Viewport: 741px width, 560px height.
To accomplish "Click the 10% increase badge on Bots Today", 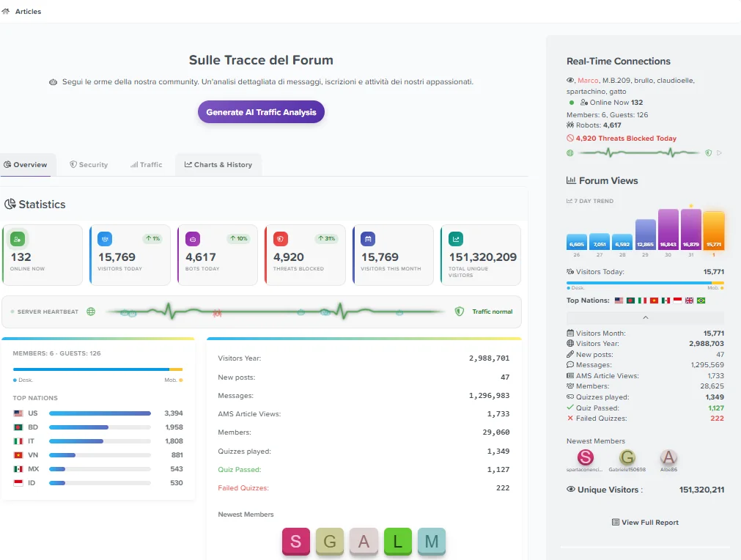I will coord(240,239).
